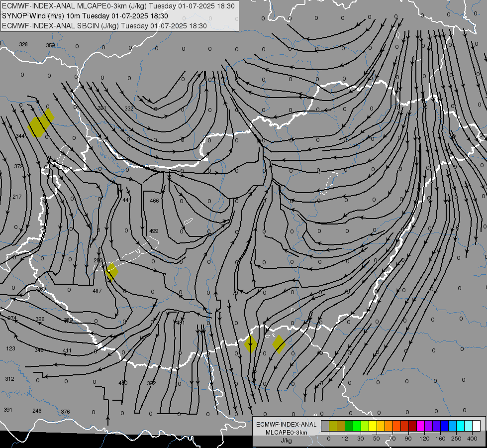Select the map value '441'

(x=127, y=200)
